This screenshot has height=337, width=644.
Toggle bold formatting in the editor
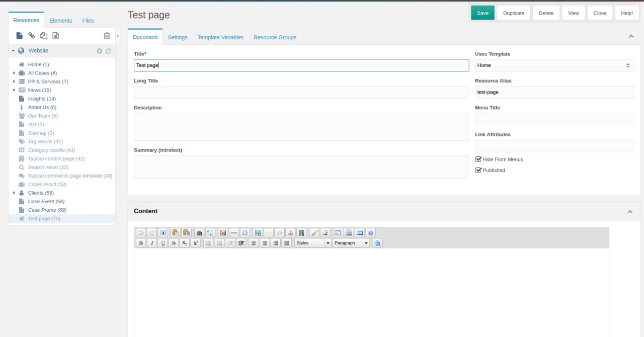click(141, 243)
